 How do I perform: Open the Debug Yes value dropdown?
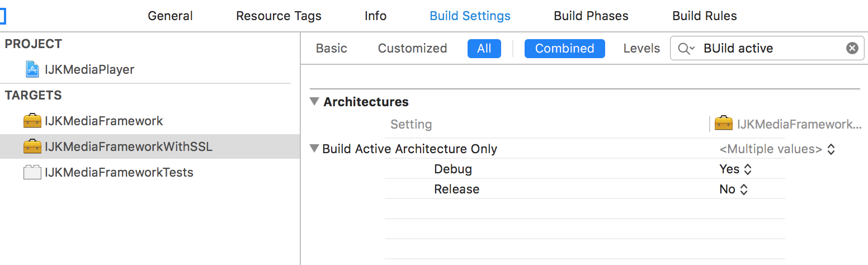point(735,169)
